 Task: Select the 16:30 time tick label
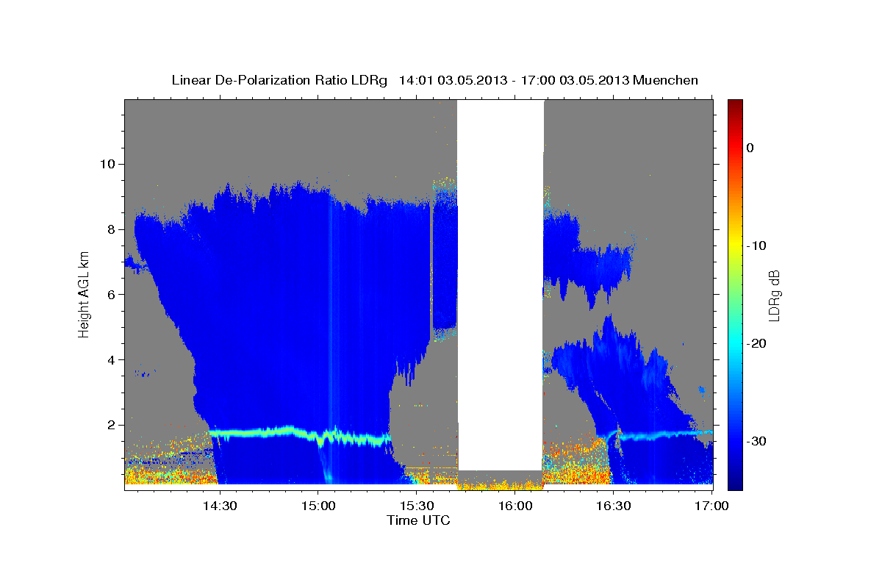614,506
